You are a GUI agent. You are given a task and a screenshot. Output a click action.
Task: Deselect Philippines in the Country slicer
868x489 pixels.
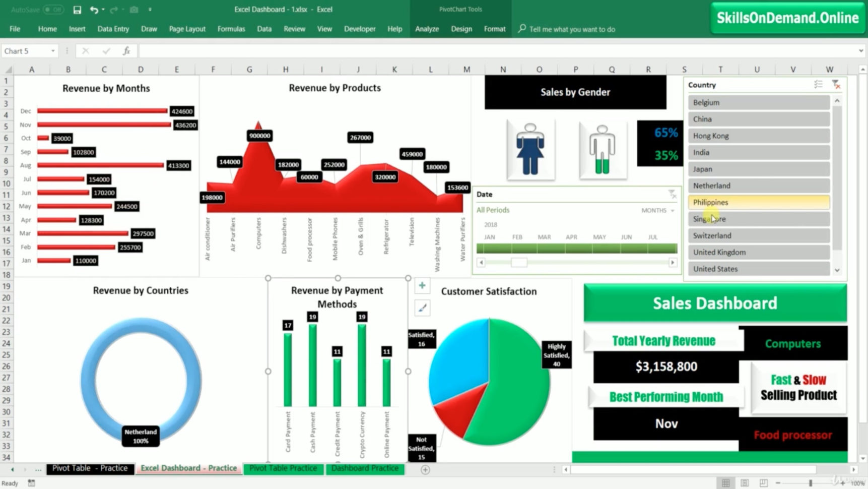(758, 202)
